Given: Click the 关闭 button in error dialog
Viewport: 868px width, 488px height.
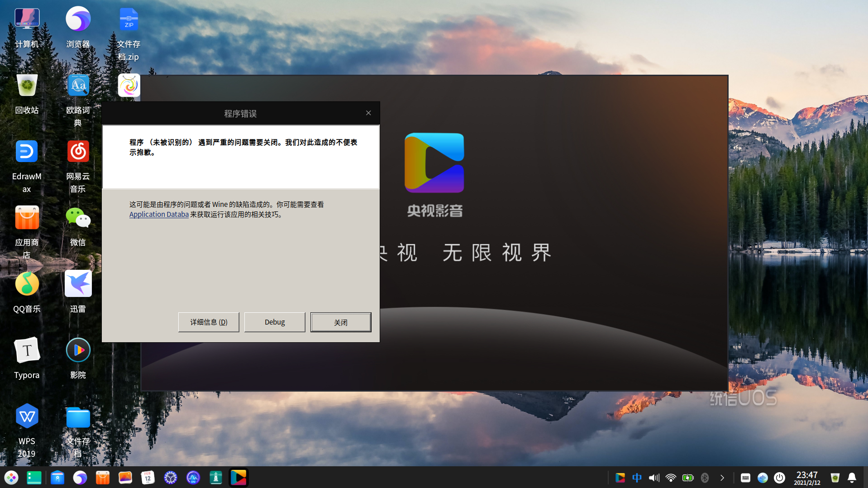Looking at the screenshot, I should click(x=341, y=322).
